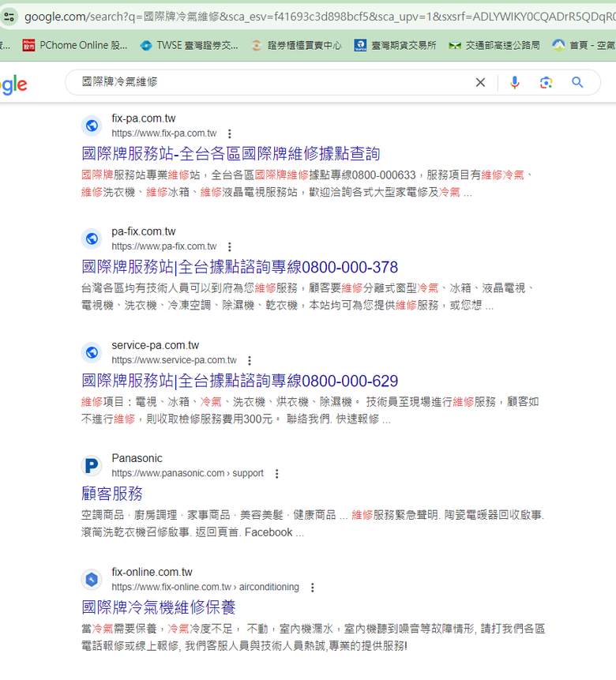This screenshot has width=616, height=680.
Task: Start voice search with microphone icon
Action: tap(514, 82)
